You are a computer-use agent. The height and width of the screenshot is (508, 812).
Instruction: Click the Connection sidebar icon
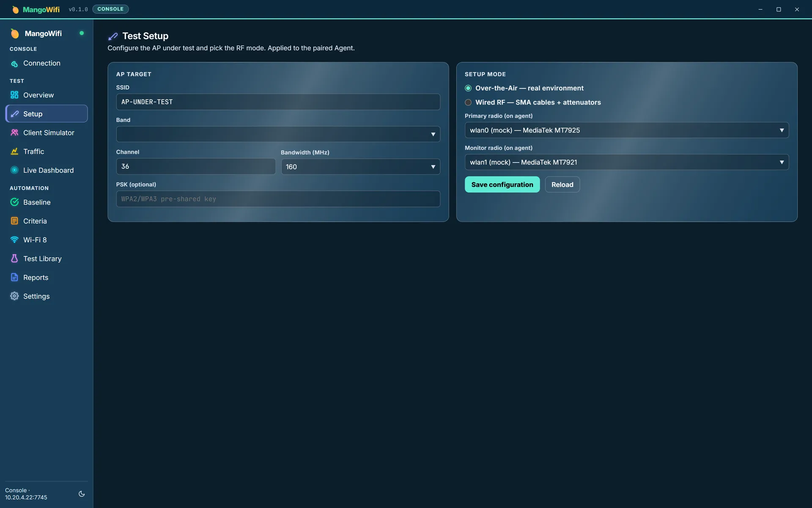pos(14,63)
